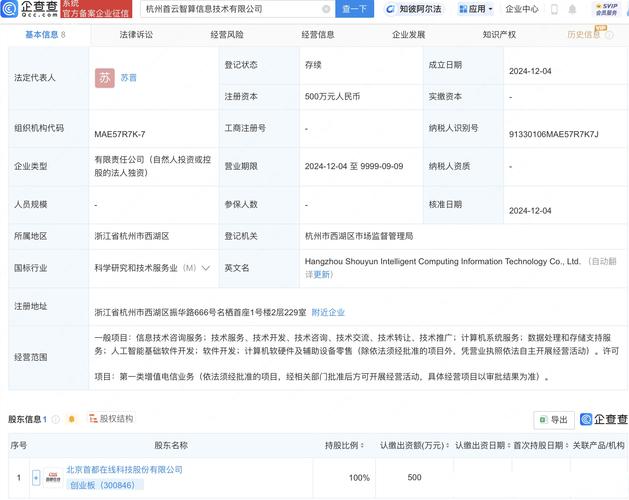Click the bell alert beside 股东信息

[x=72, y=419]
